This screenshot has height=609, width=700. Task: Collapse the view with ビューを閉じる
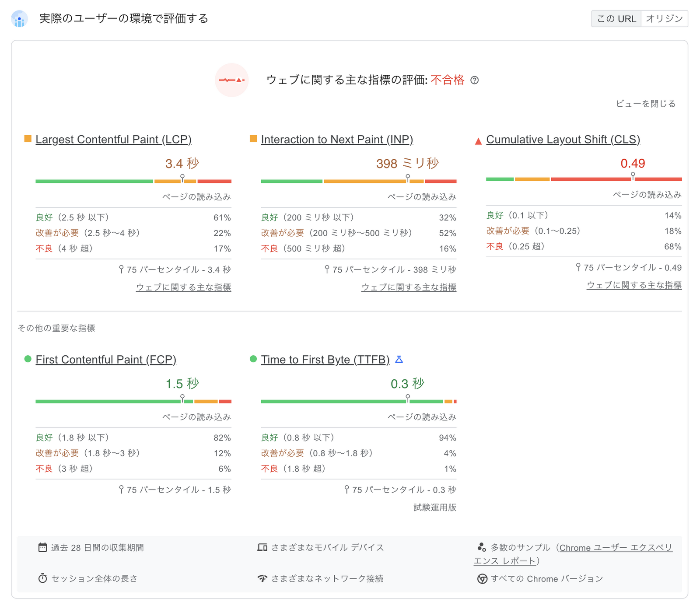646,104
